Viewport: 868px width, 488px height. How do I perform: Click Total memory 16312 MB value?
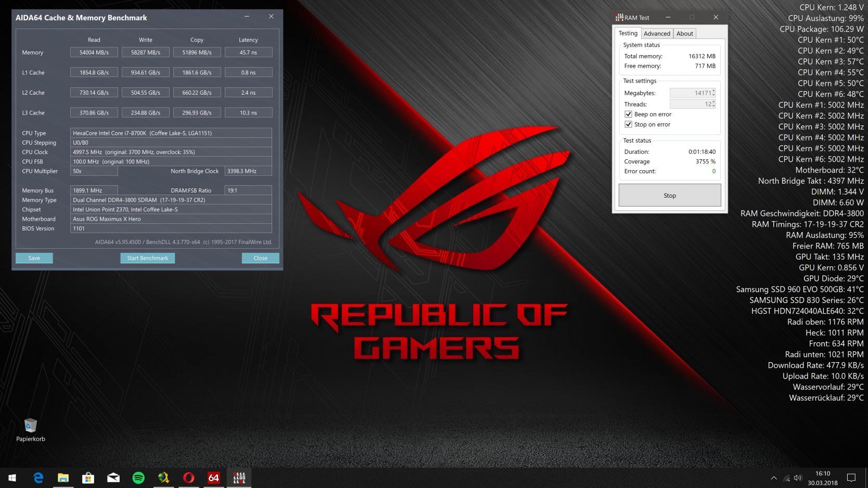tap(701, 56)
